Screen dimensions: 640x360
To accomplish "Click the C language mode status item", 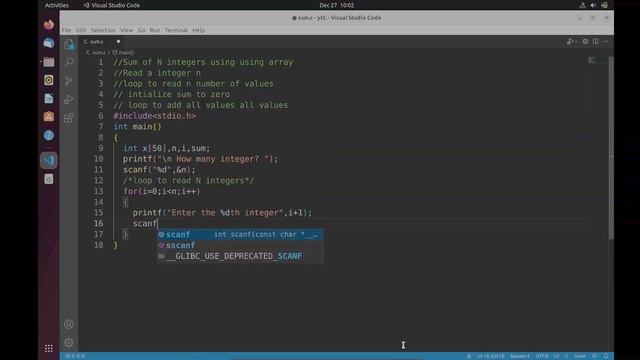I will (x=566, y=356).
